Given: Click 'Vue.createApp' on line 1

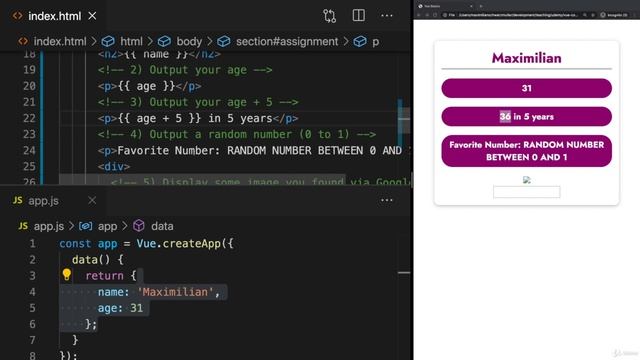Looking at the screenshot, I should coord(178,244).
